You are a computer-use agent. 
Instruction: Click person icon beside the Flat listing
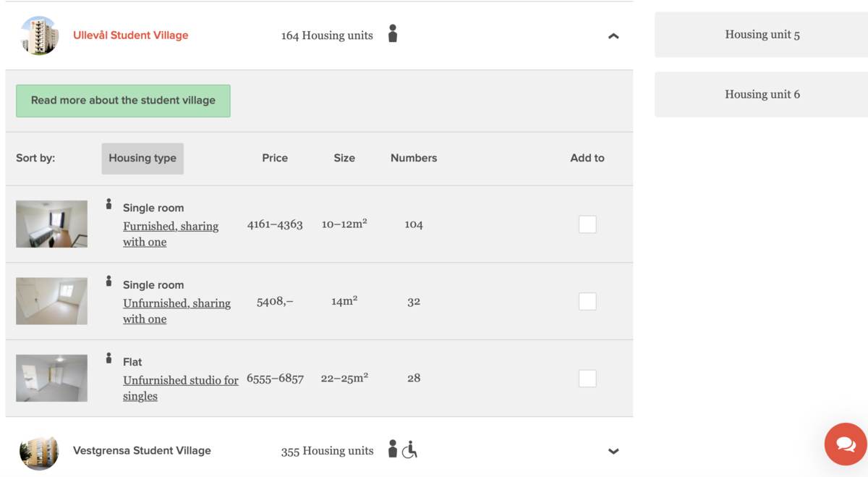coord(109,358)
